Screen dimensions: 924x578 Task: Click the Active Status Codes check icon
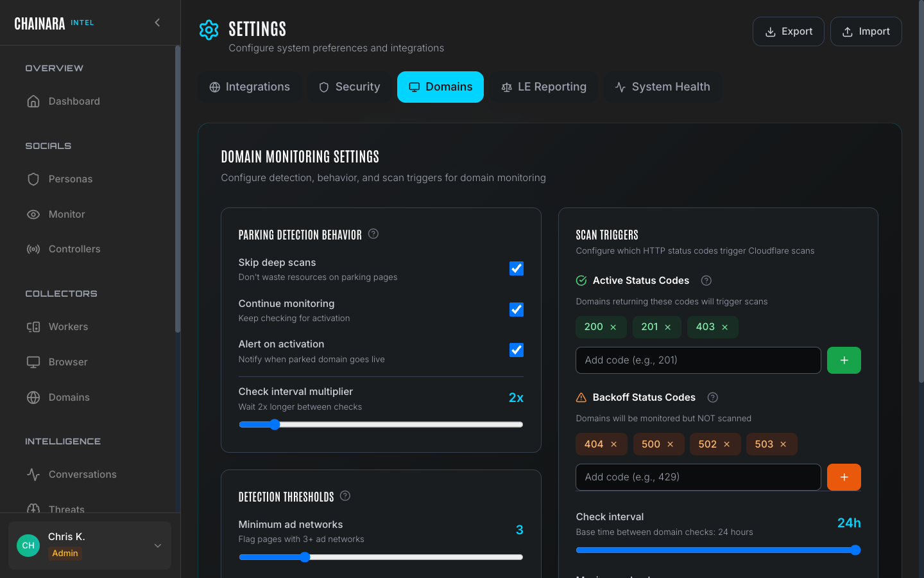pyautogui.click(x=581, y=281)
